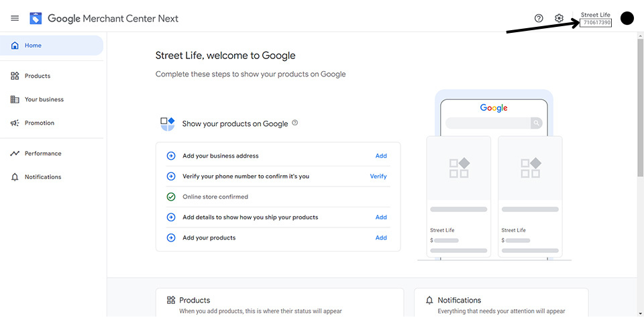Open the Help question mark icon

pyautogui.click(x=539, y=18)
